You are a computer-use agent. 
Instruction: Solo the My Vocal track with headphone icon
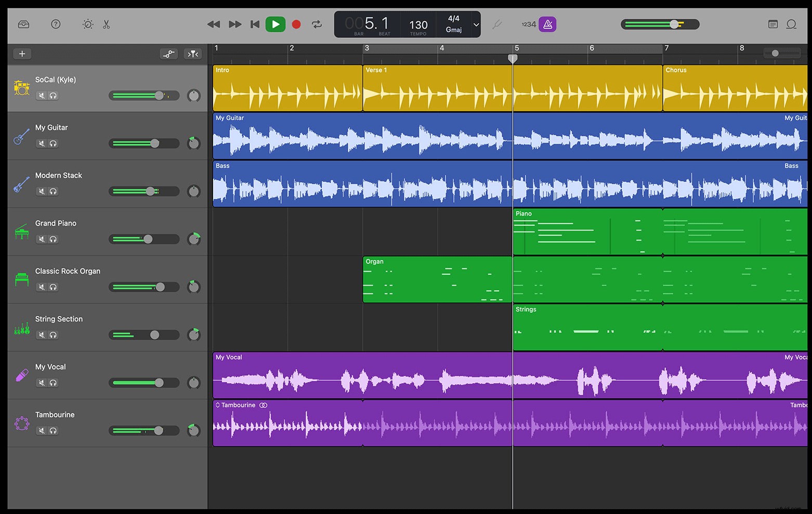click(54, 382)
